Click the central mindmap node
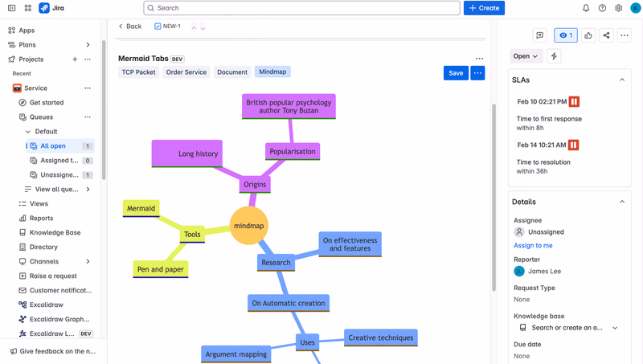Viewport: 643px width, 364px height. [248, 226]
